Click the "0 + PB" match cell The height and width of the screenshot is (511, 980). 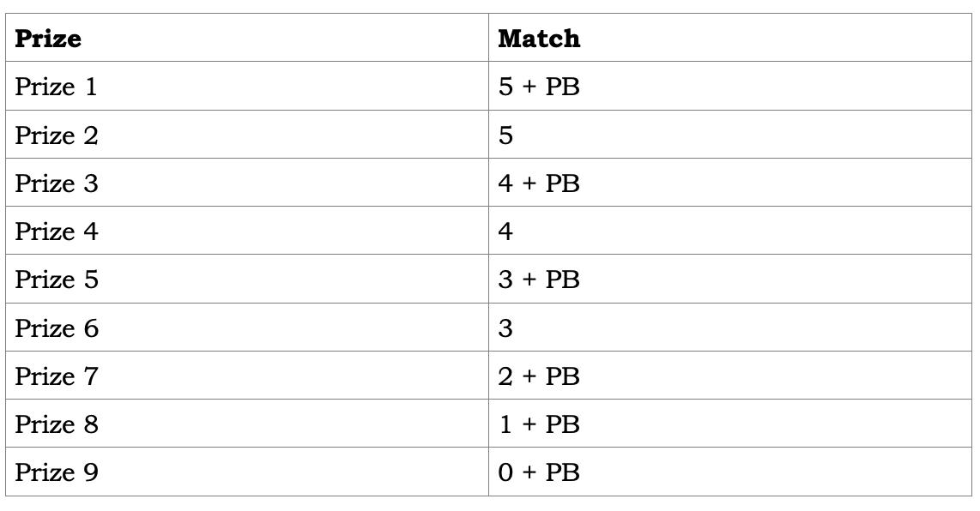(x=538, y=472)
